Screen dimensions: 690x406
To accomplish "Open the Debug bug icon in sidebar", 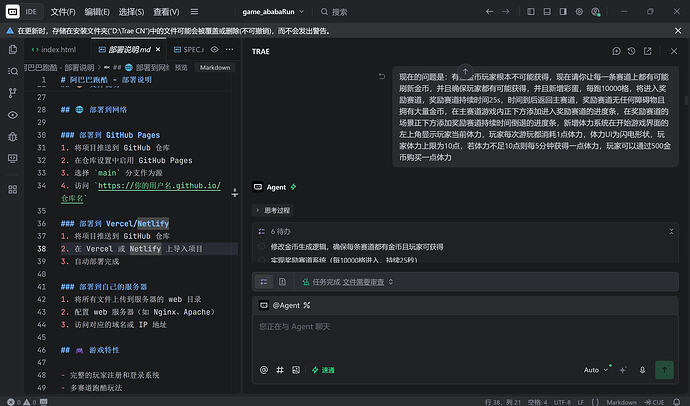I will [x=13, y=136].
